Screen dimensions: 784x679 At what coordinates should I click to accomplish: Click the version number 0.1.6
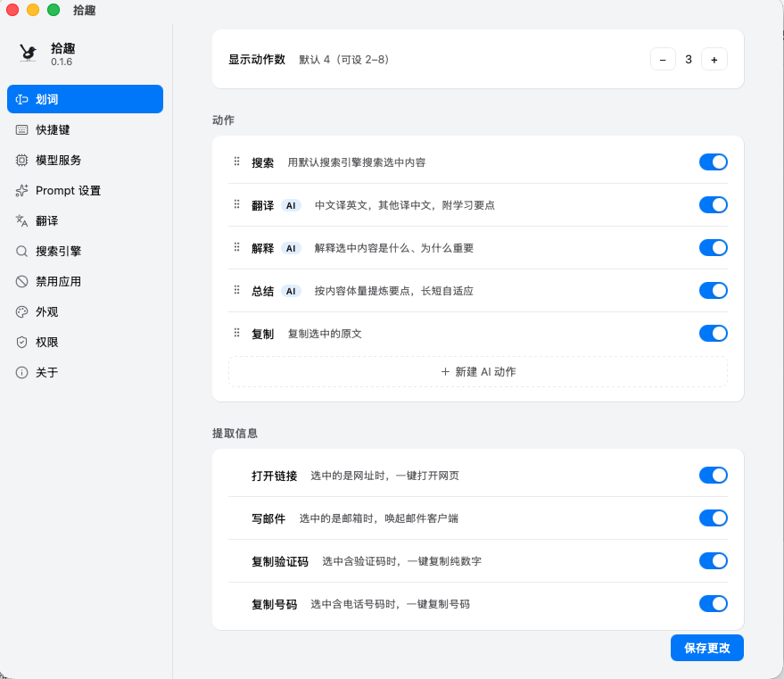pos(62,62)
